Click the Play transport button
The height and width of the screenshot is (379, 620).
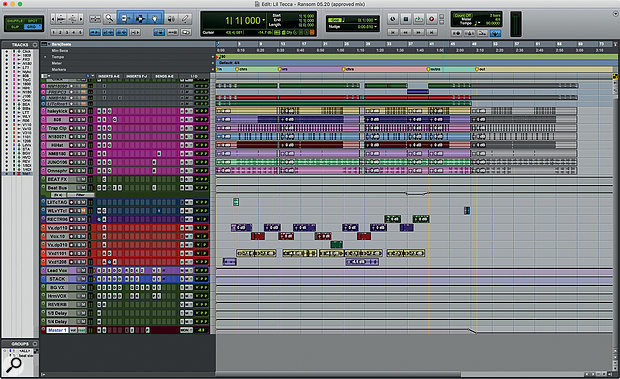click(x=418, y=19)
